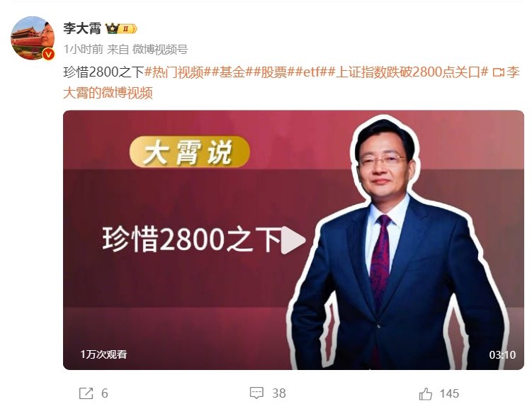Open hashtag #基金#

pyautogui.click(x=232, y=72)
